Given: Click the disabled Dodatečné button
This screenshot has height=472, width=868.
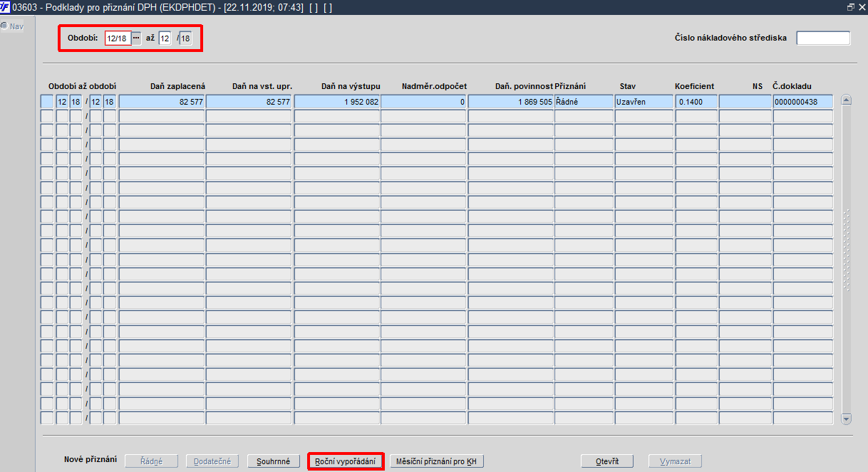Looking at the screenshot, I should (x=212, y=461).
